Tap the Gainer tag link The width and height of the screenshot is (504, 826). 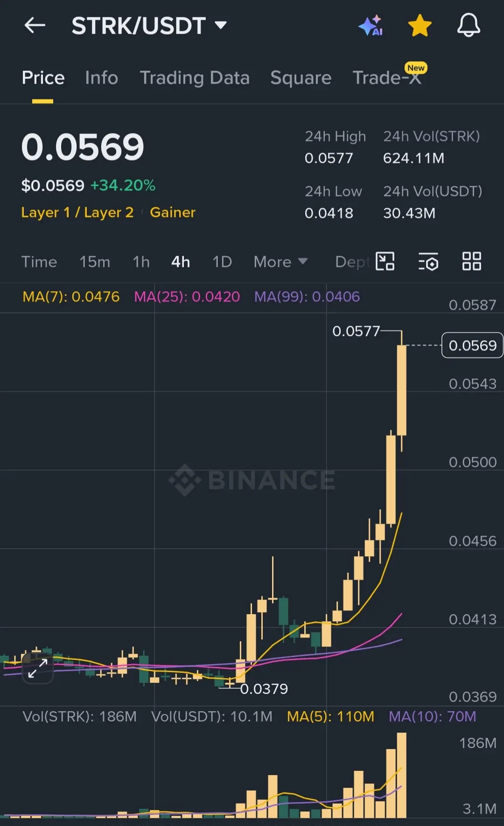tap(173, 212)
